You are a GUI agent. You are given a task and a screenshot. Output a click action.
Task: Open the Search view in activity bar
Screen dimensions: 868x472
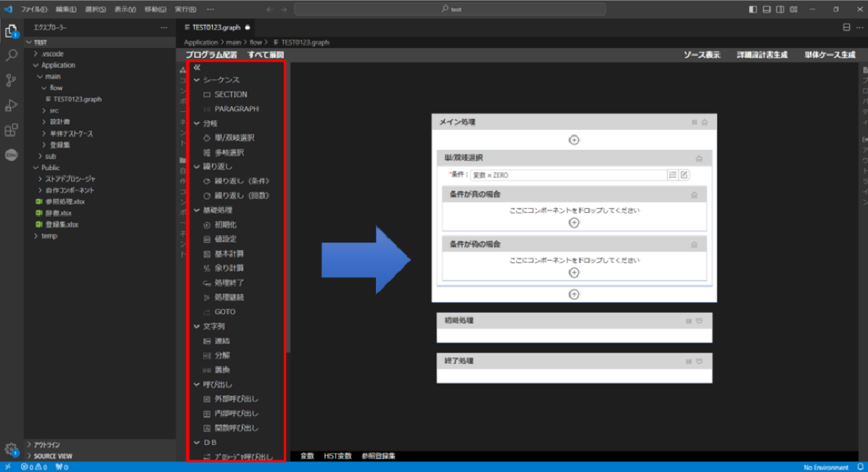[12, 55]
